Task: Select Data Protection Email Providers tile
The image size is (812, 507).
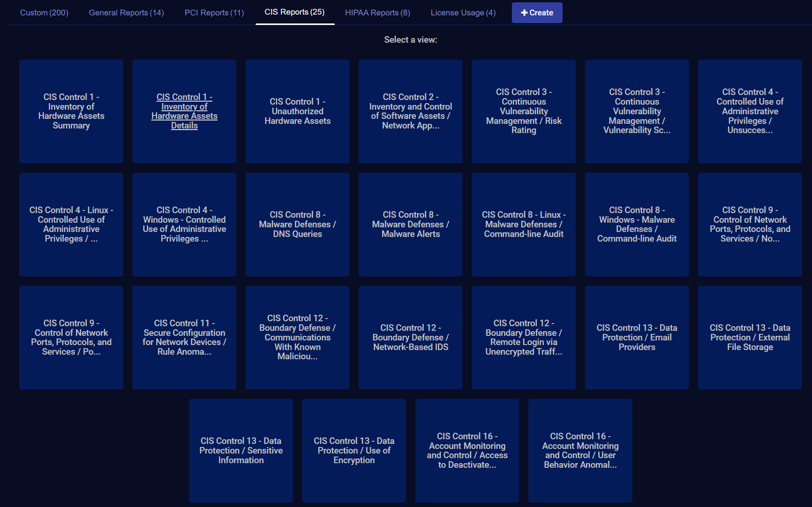Action: (637, 337)
